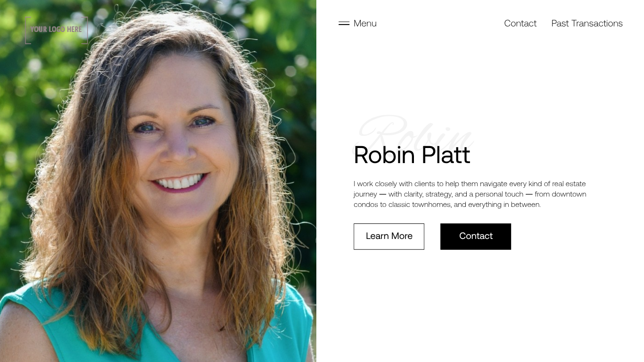Viewport: 644px width, 362px height.
Task: Click the "YOUR LOGO HERE" placeholder logo
Action: (x=56, y=30)
